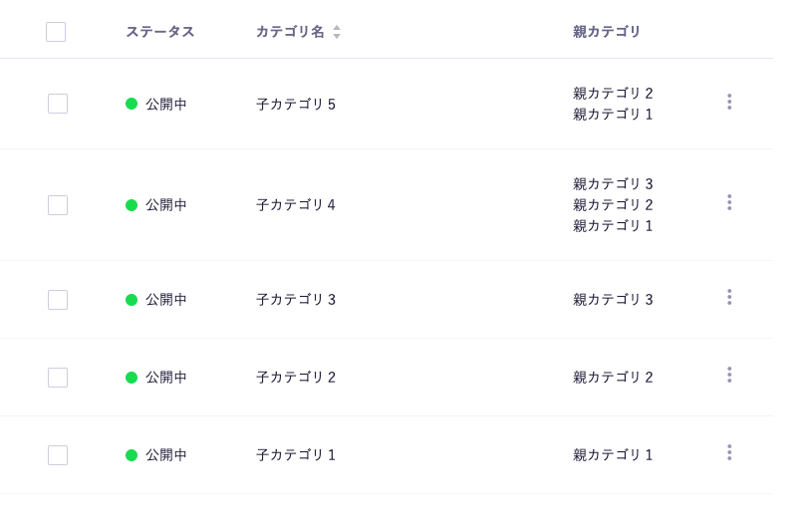812x530 pixels.
Task: Click the green status dot for 子カテゴリ 1
Action: click(x=132, y=455)
